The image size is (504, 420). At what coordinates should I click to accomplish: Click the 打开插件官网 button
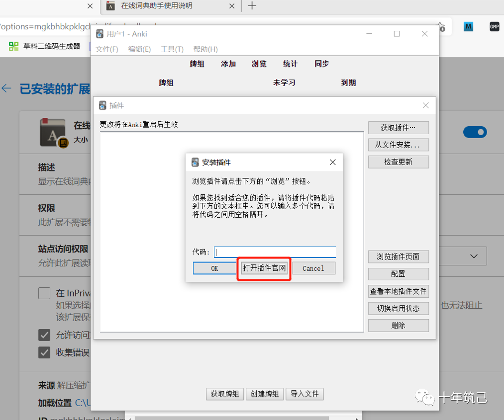264,268
